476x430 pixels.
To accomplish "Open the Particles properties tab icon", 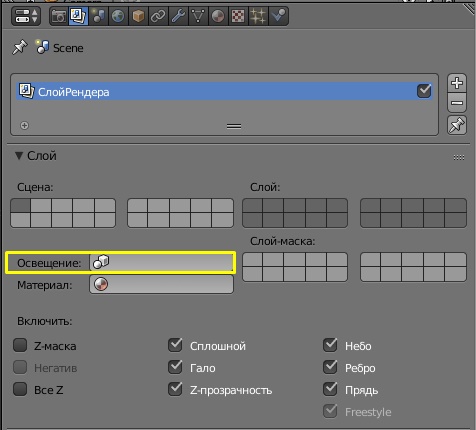I will 258,16.
